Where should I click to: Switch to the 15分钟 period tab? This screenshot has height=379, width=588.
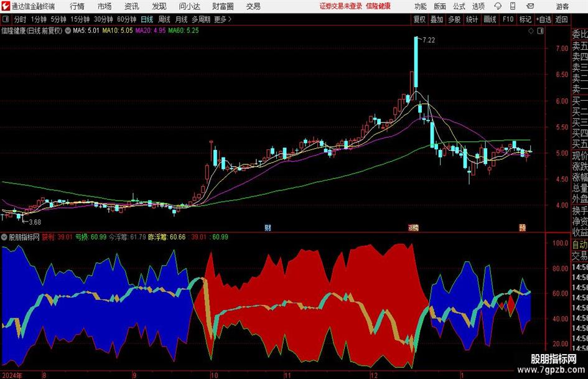80,19
